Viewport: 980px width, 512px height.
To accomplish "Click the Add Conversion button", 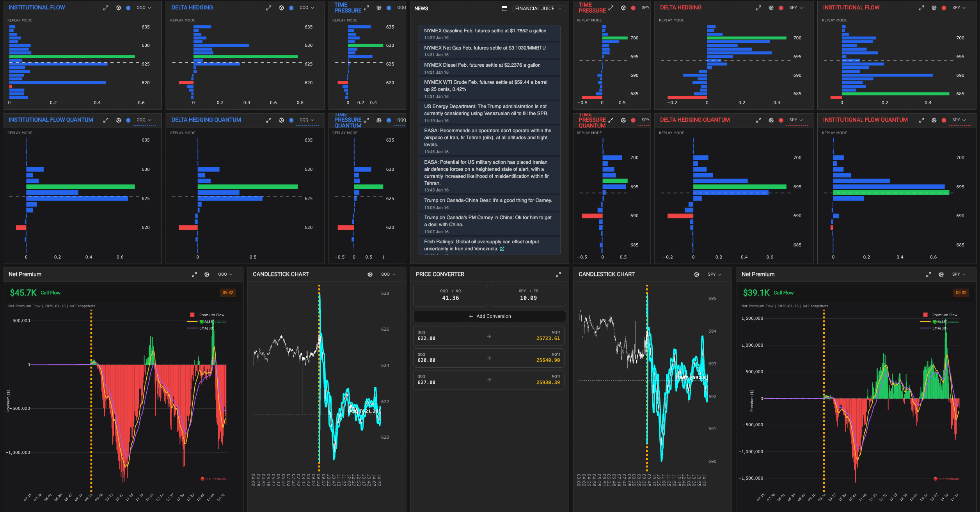I will 489,316.
